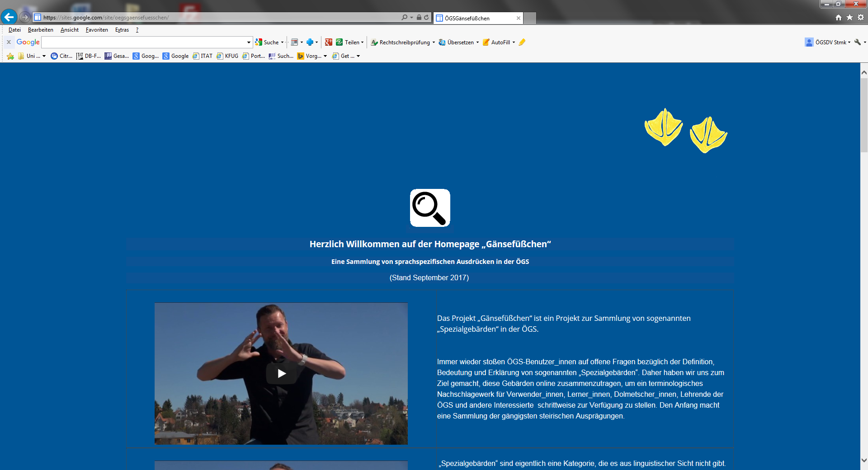Open the Goog... favorite link
Viewport: 868px width, 470px height.
146,56
